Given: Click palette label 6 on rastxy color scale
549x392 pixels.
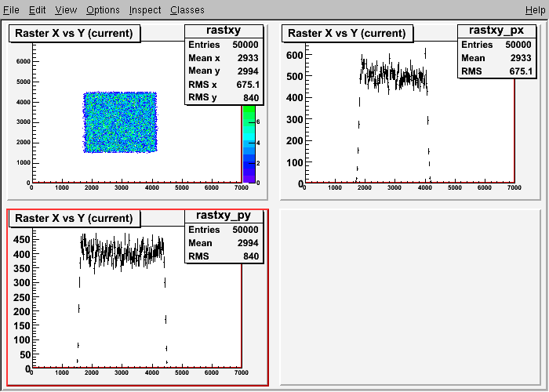Looking at the screenshot, I should 258,122.
